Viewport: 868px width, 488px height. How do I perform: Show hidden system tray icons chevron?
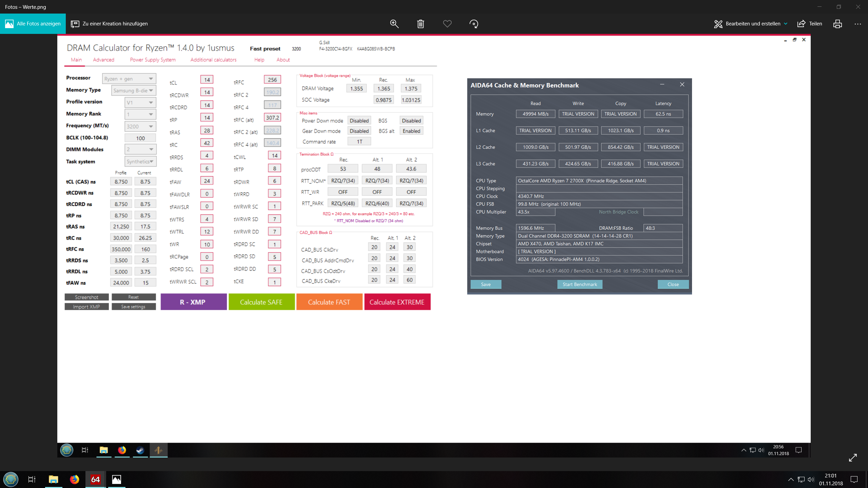(791, 479)
